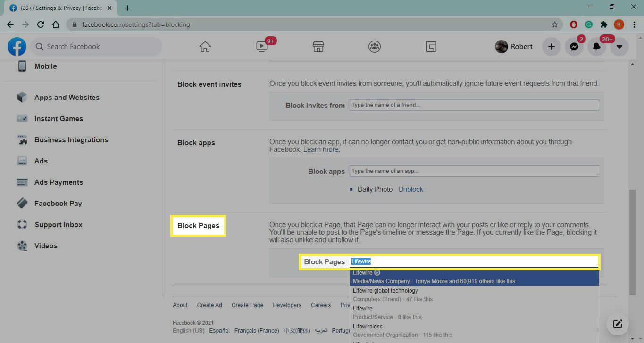Open the About footer link
Viewport: 644px width, 343px height.
tap(180, 305)
